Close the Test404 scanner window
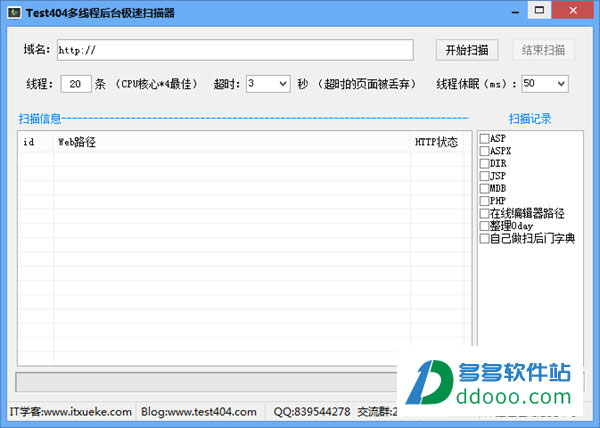Image resolution: width=600 pixels, height=428 pixels. click(573, 10)
